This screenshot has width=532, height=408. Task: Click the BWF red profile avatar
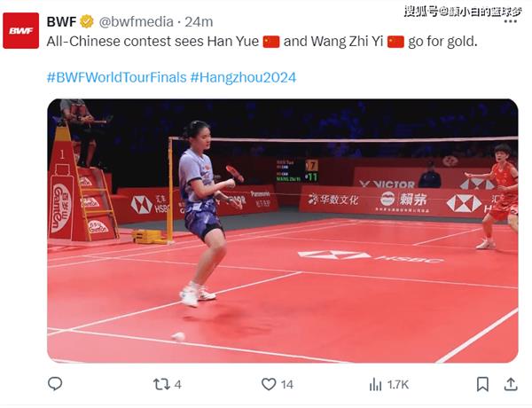(21, 30)
